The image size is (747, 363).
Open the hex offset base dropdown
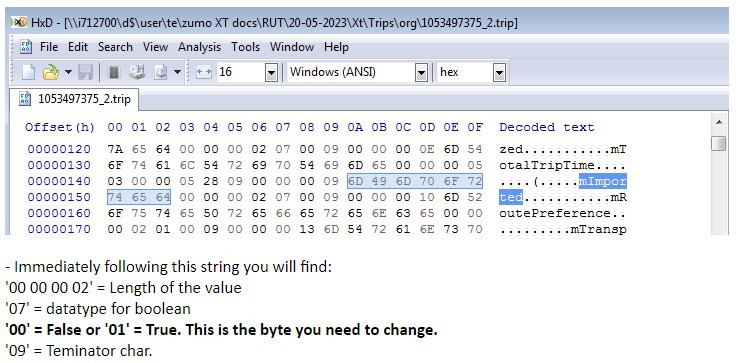click(x=499, y=73)
